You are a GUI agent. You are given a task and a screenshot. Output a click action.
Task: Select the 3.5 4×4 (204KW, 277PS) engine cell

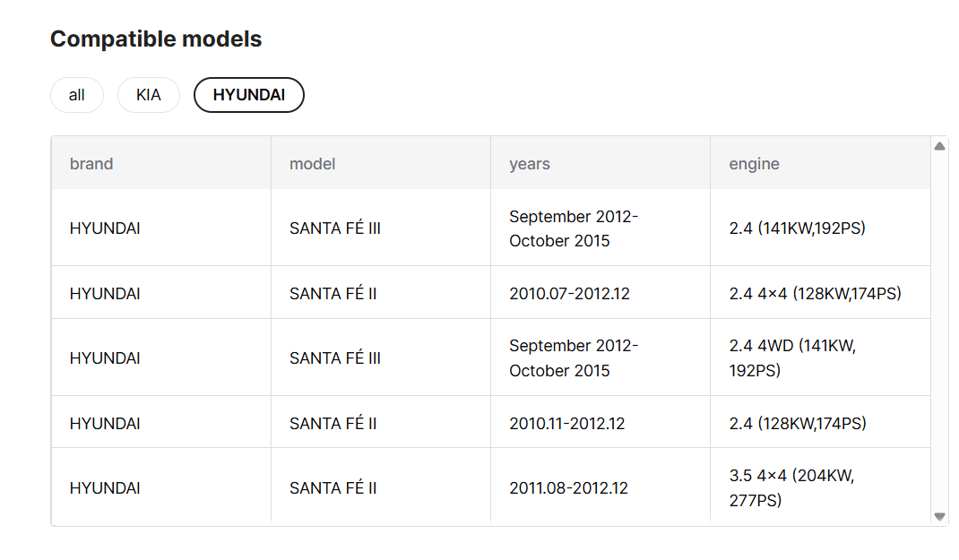point(820,487)
